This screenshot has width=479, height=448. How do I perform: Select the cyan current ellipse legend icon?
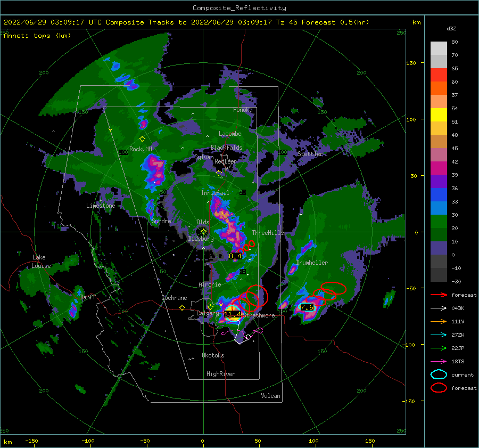439,374
